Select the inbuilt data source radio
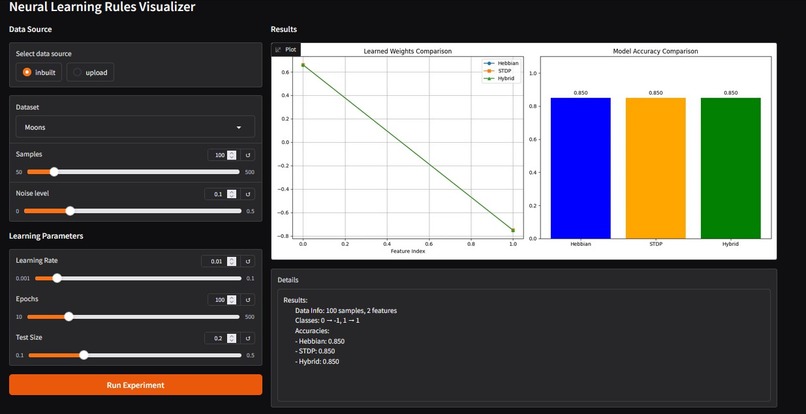The width and height of the screenshot is (806, 414). [39, 73]
